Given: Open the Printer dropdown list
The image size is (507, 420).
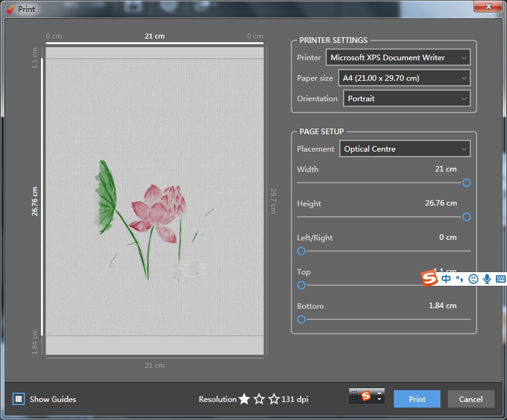Looking at the screenshot, I should click(x=398, y=58).
